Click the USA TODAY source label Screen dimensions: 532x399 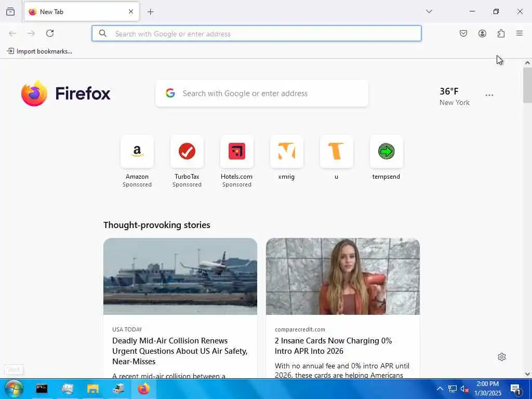127,329
